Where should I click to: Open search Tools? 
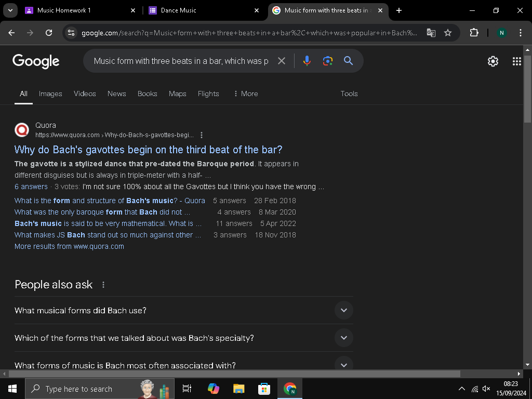(x=349, y=94)
